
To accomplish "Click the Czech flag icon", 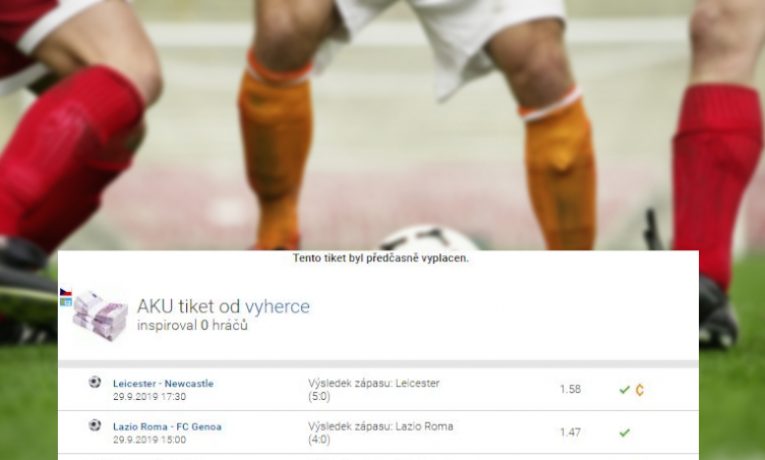I will 65,292.
